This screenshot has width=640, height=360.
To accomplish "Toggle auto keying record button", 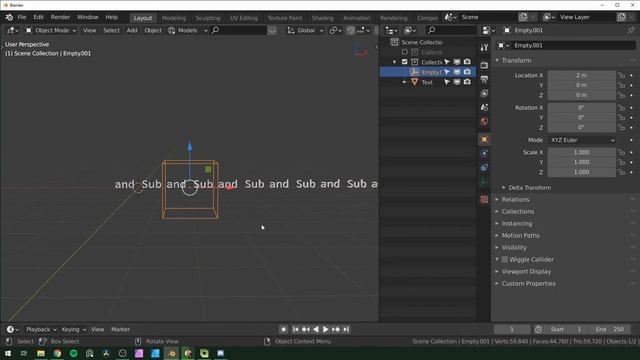I will tap(284, 329).
